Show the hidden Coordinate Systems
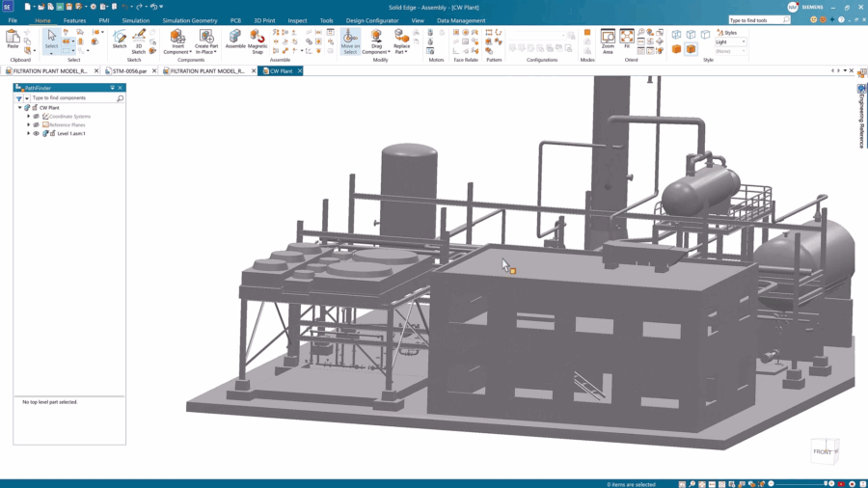868x488 pixels. pyautogui.click(x=37, y=116)
